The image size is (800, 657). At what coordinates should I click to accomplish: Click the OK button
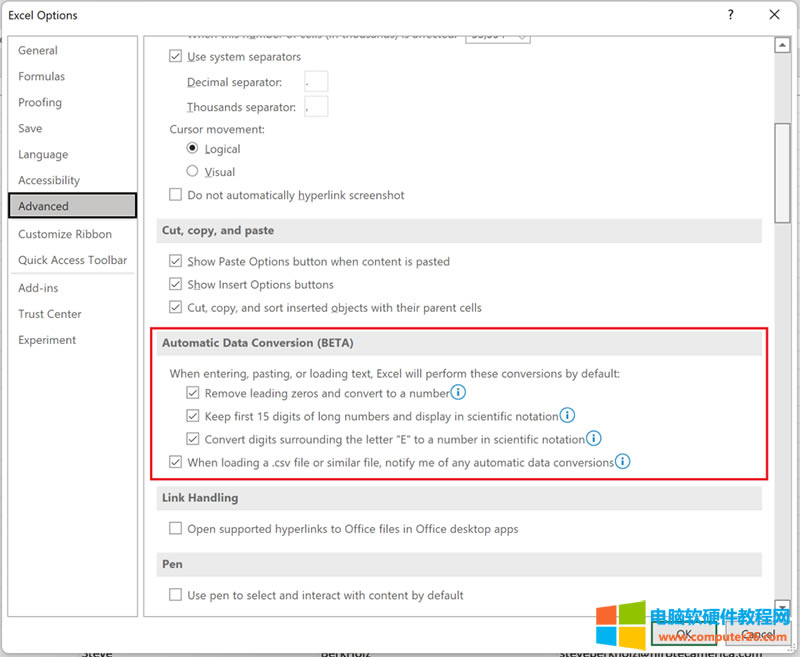[x=685, y=634]
